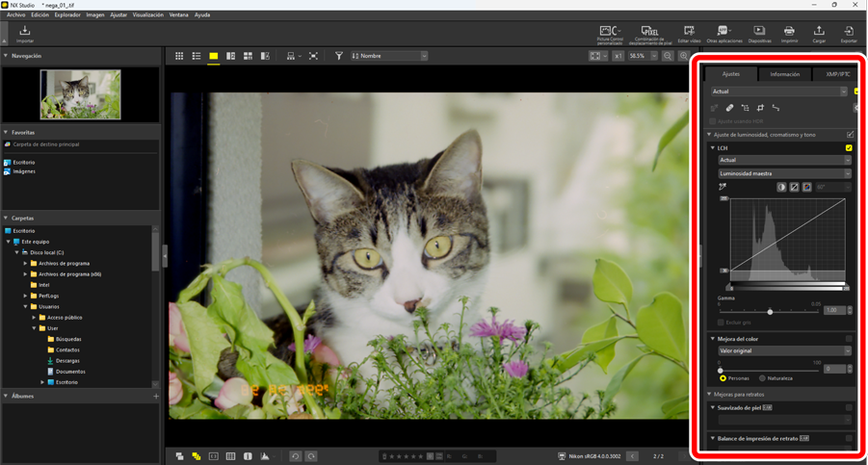Click the Gamma slider handle
Image resolution: width=868 pixels, height=465 pixels.
coord(770,312)
